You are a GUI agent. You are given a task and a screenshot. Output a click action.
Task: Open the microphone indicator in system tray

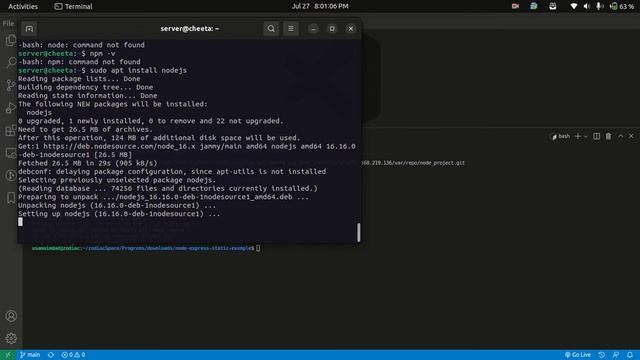[x=599, y=6]
